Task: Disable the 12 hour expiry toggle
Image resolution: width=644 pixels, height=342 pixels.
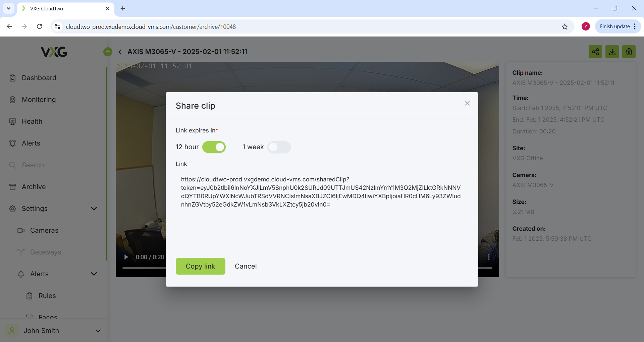Action: click(x=214, y=147)
